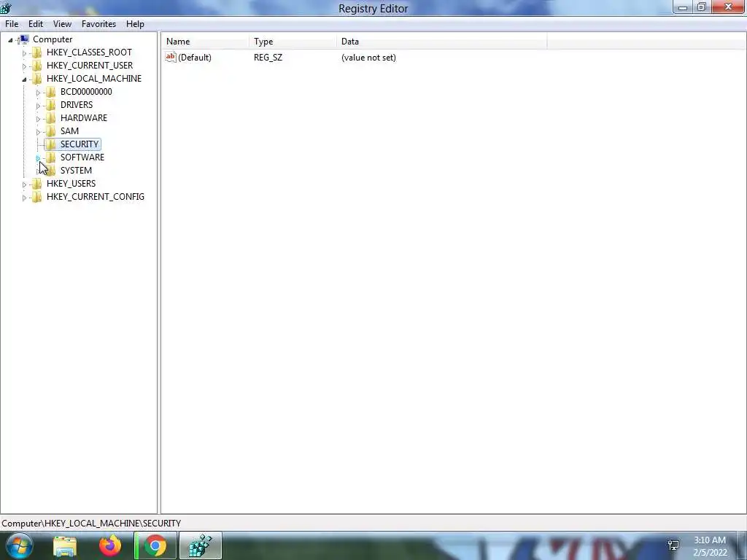The height and width of the screenshot is (560, 747).
Task: Open the Help menu
Action: tap(135, 24)
